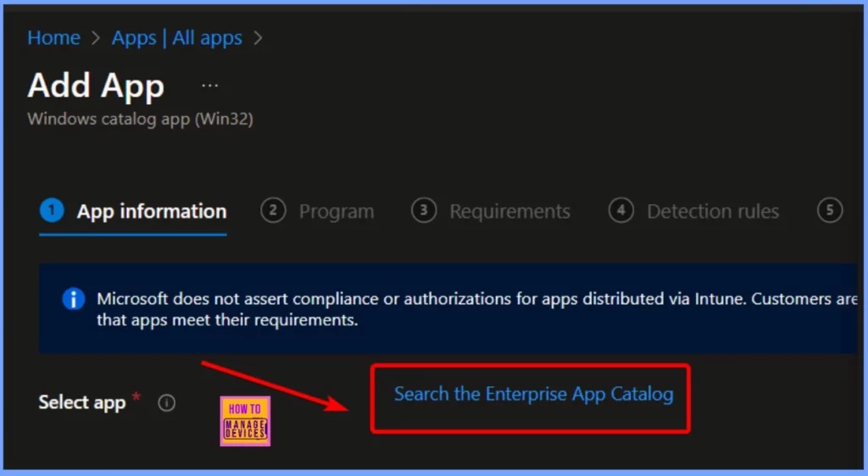868x476 pixels.
Task: Switch to the Requirements step tab
Action: 491,211
